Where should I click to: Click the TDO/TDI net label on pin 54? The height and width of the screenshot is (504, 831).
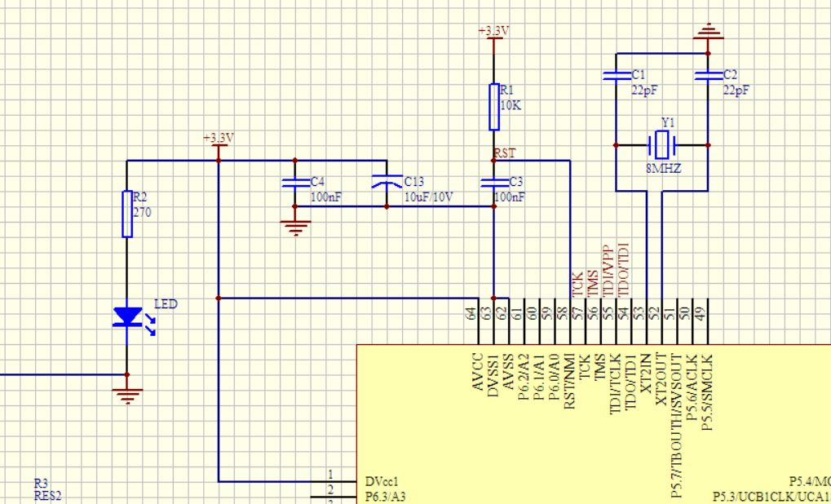[623, 270]
